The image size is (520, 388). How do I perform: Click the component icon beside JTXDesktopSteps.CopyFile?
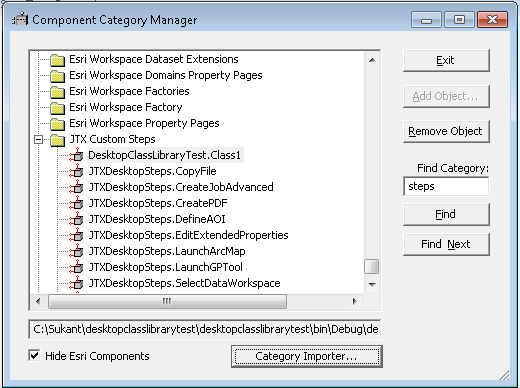click(x=76, y=171)
